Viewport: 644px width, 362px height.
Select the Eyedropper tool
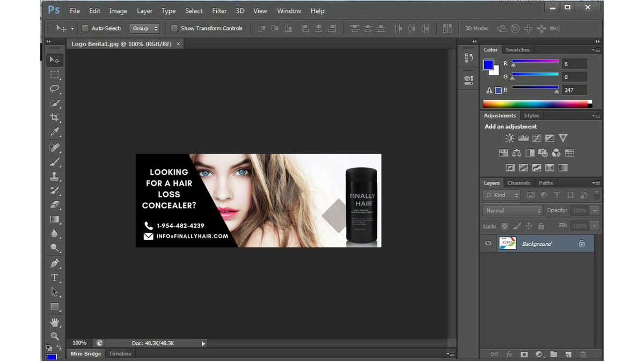[x=55, y=132]
